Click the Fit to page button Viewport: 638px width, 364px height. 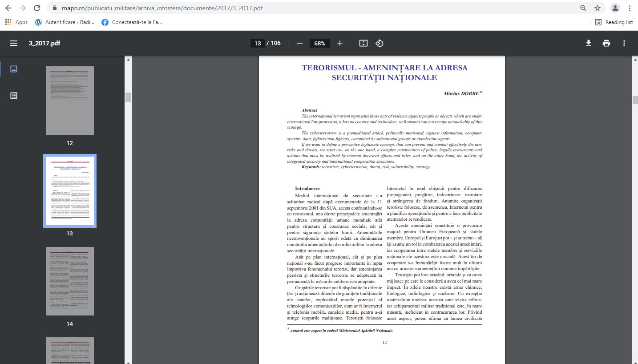coord(363,43)
